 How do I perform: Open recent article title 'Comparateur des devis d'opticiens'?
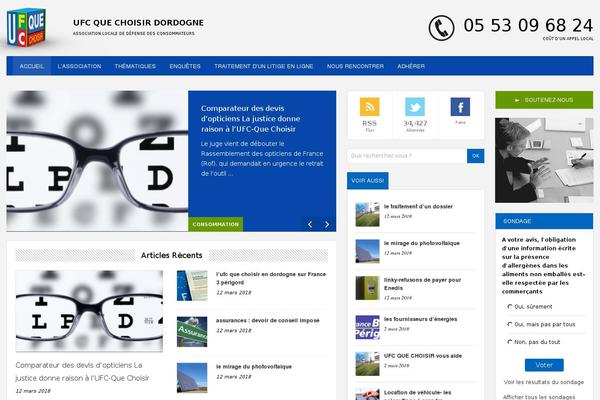[82, 372]
